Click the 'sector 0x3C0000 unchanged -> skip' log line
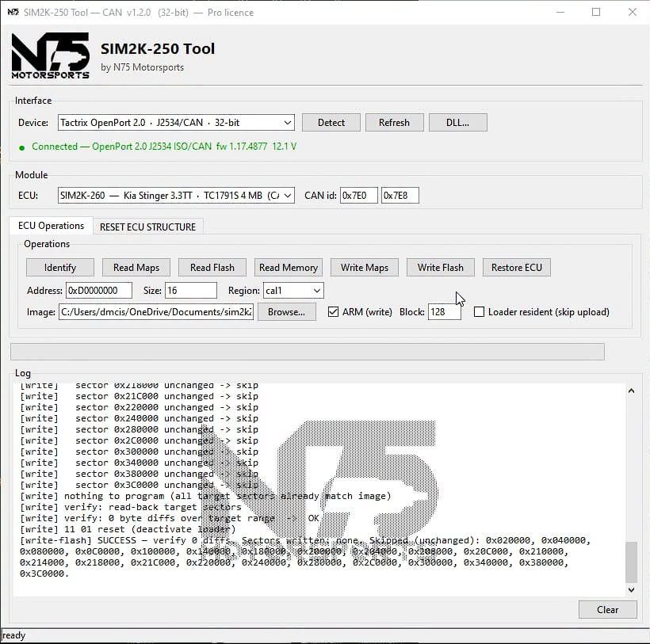The image size is (650, 644). pos(139,485)
